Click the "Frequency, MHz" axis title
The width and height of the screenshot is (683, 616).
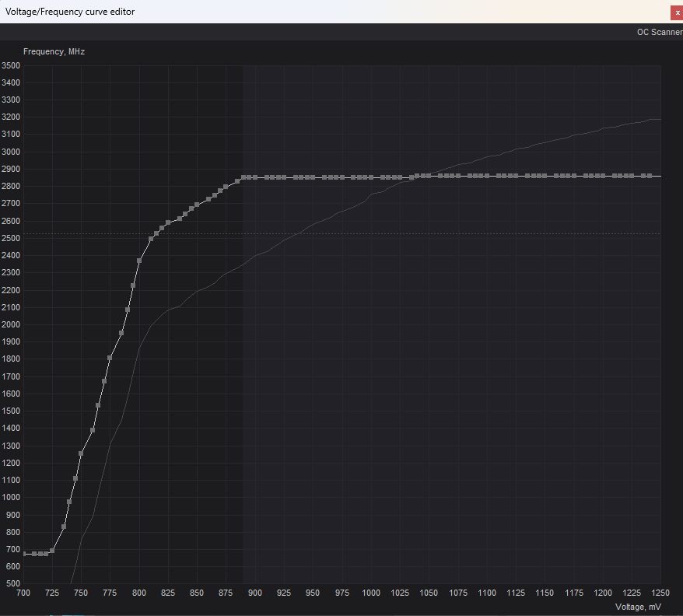(x=54, y=51)
